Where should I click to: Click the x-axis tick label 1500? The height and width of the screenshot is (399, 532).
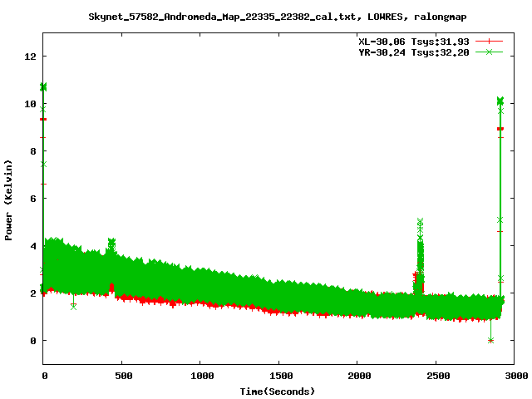pyautogui.click(x=281, y=376)
